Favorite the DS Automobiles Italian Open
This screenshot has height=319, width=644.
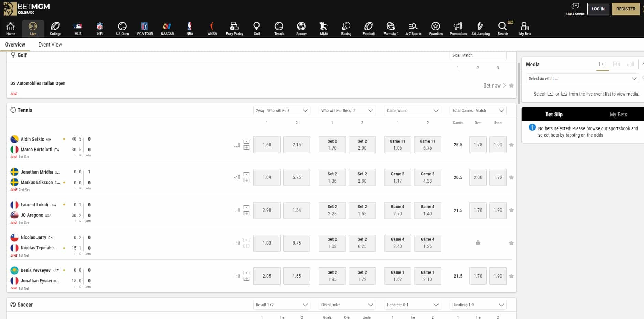coord(511,85)
